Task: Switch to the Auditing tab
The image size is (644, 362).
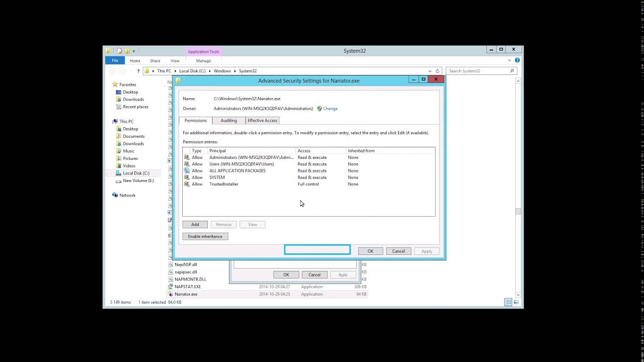Action: pyautogui.click(x=228, y=121)
